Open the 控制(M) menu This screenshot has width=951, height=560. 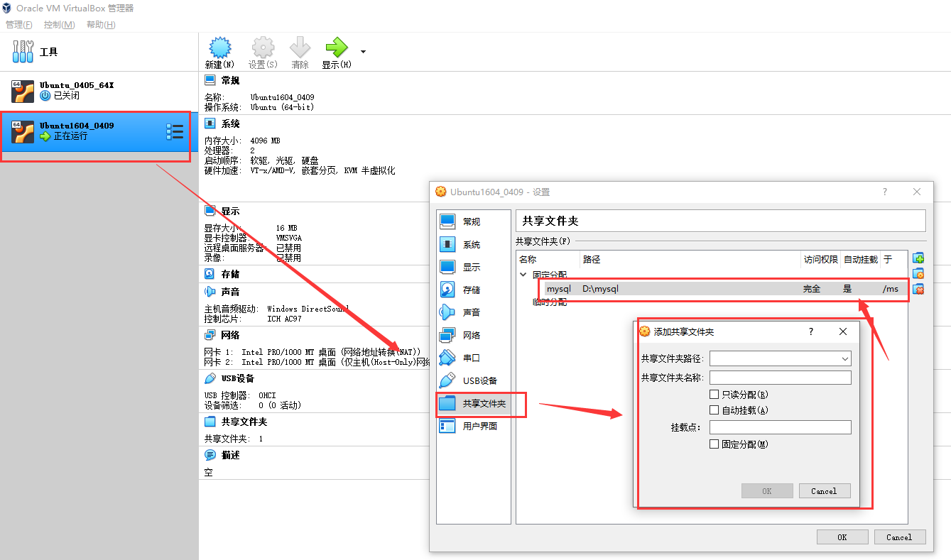coord(60,24)
